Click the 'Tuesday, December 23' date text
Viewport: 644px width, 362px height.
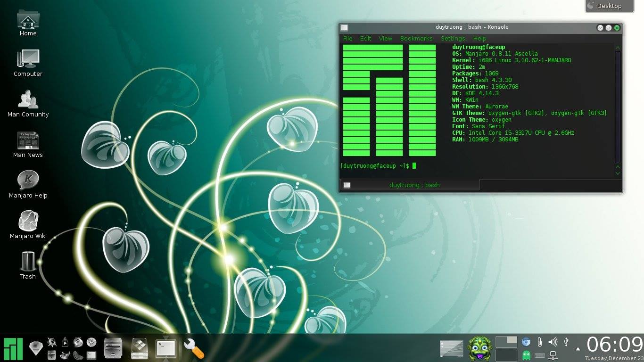[614, 358]
